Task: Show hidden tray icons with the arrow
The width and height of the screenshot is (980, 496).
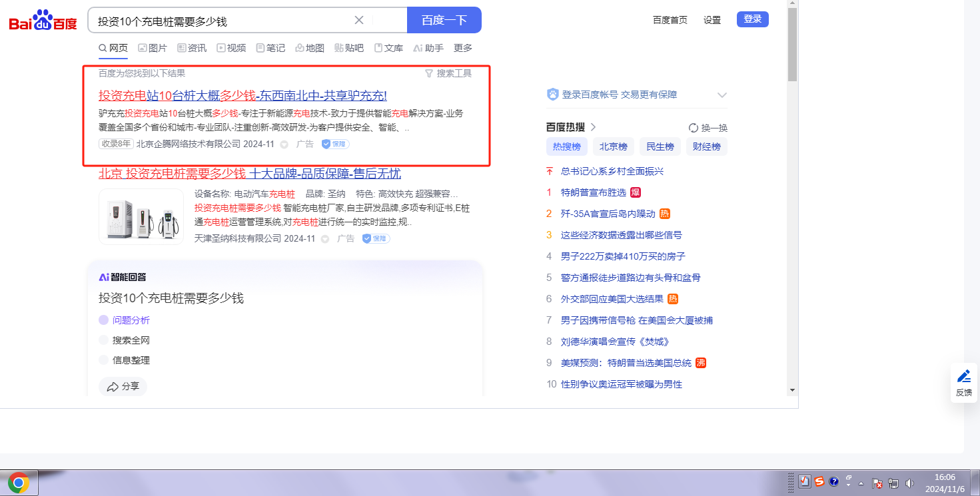Action: click(x=861, y=483)
